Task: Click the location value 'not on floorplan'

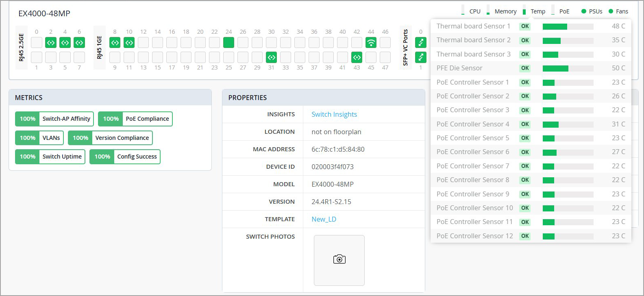Action: [x=336, y=132]
